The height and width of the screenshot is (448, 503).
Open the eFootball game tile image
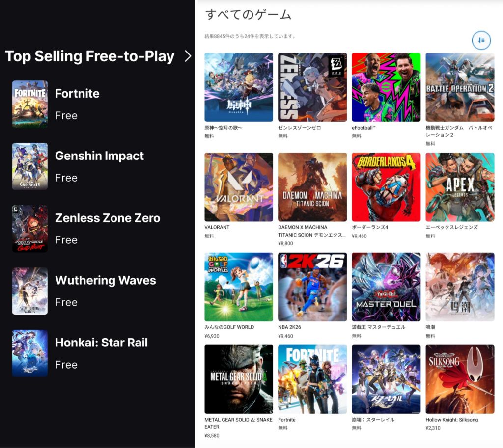(386, 87)
